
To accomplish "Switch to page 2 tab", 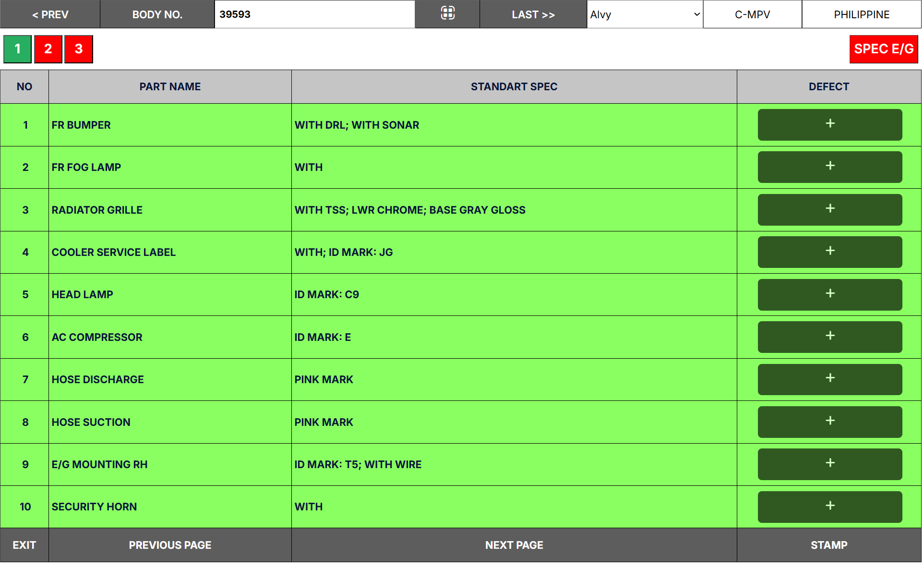I will [48, 49].
